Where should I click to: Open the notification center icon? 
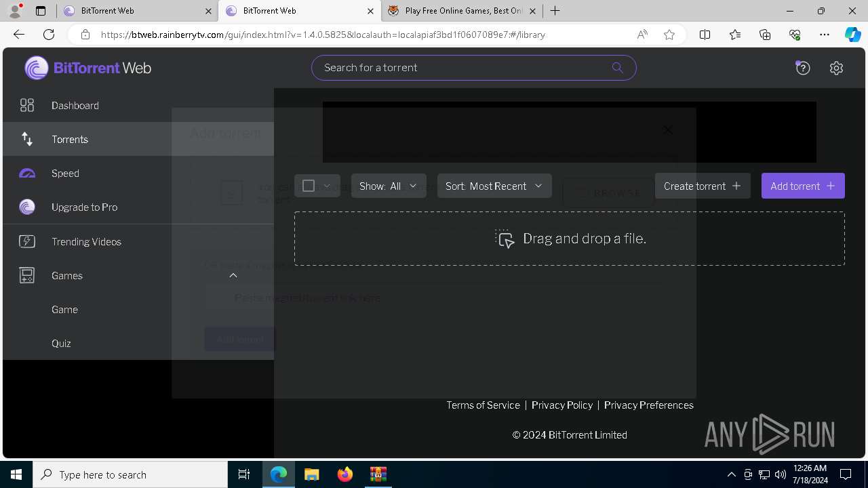[x=846, y=474]
